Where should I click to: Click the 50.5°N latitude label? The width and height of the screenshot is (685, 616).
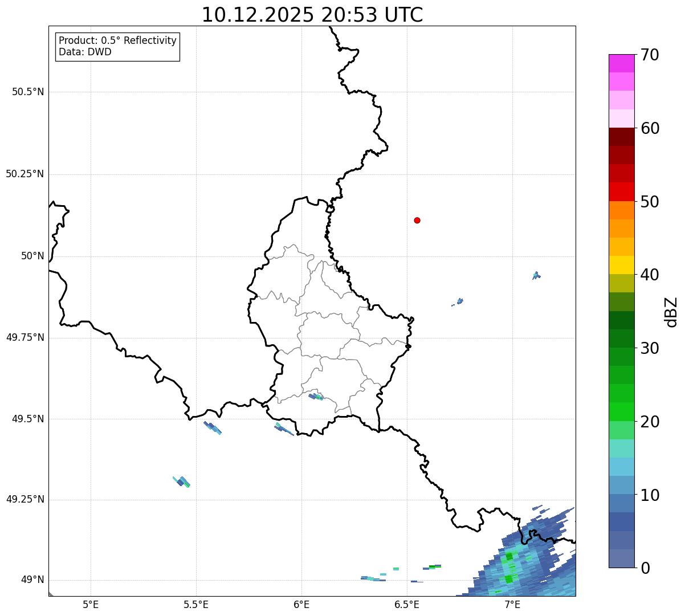coord(28,92)
